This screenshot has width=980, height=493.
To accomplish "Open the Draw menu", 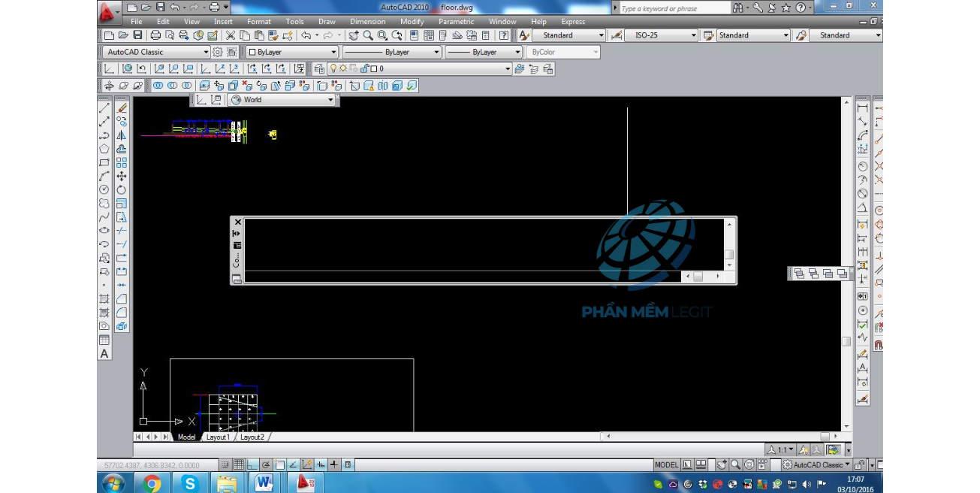I will click(x=327, y=22).
